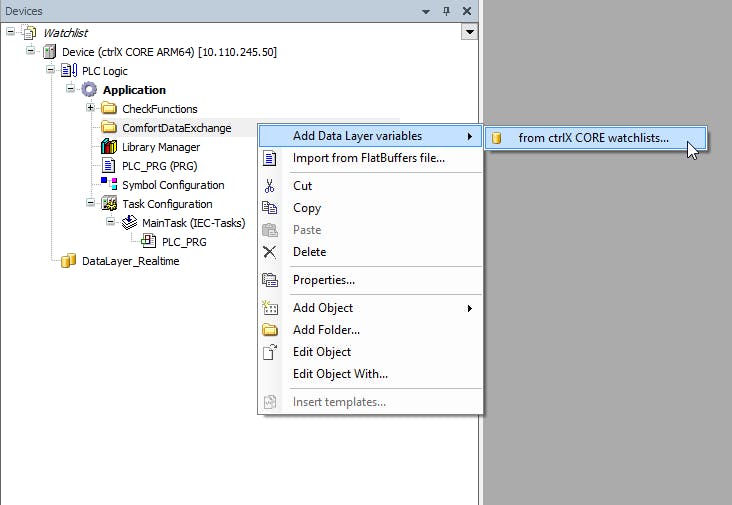
Task: Open Add Data Layer variables submenu
Action: click(x=370, y=136)
